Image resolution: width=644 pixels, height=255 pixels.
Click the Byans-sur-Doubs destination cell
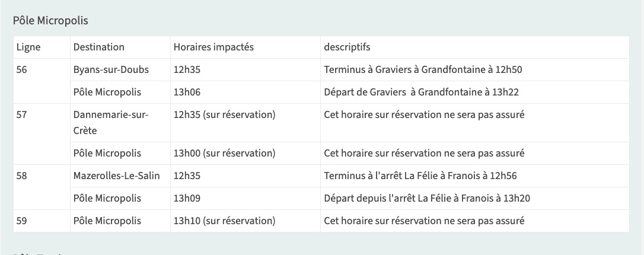111,70
